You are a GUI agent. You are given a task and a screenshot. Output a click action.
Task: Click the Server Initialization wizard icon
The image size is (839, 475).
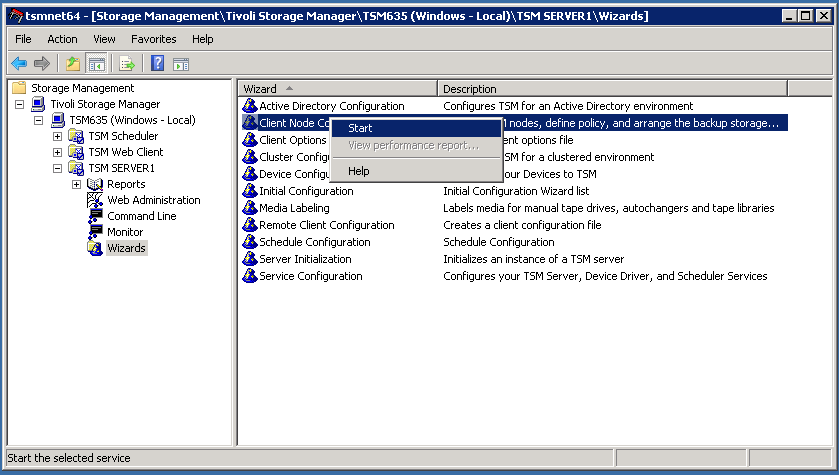(249, 259)
